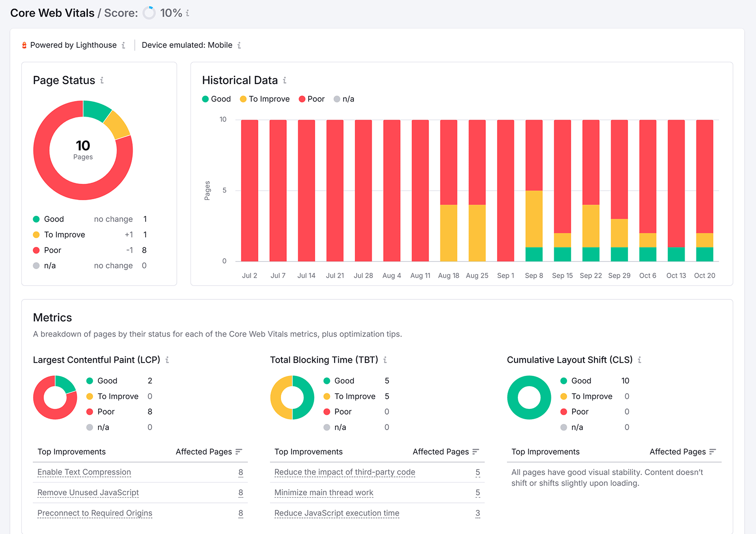Open the Cumulative Layout Shift info icon
This screenshot has width=756, height=534.
tap(640, 360)
